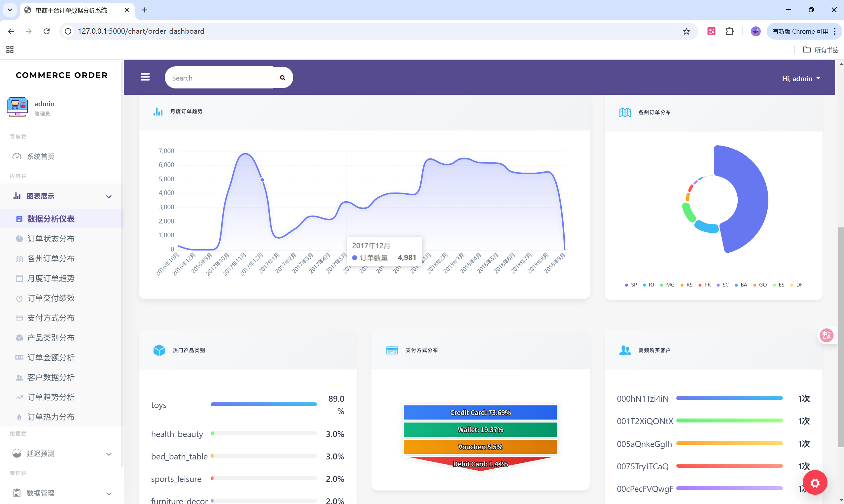
Task: Click the search magnifier icon
Action: (282, 78)
